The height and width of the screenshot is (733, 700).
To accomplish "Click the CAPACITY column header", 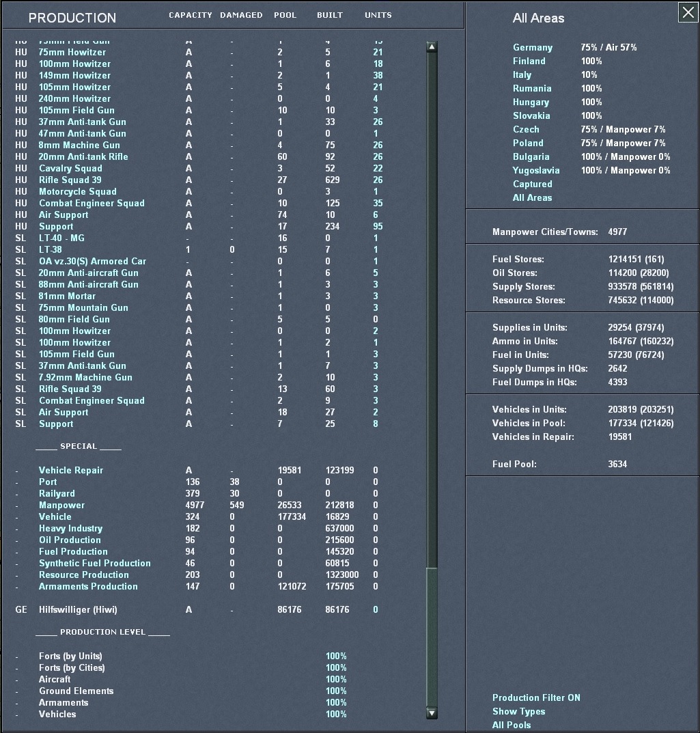I will (190, 15).
